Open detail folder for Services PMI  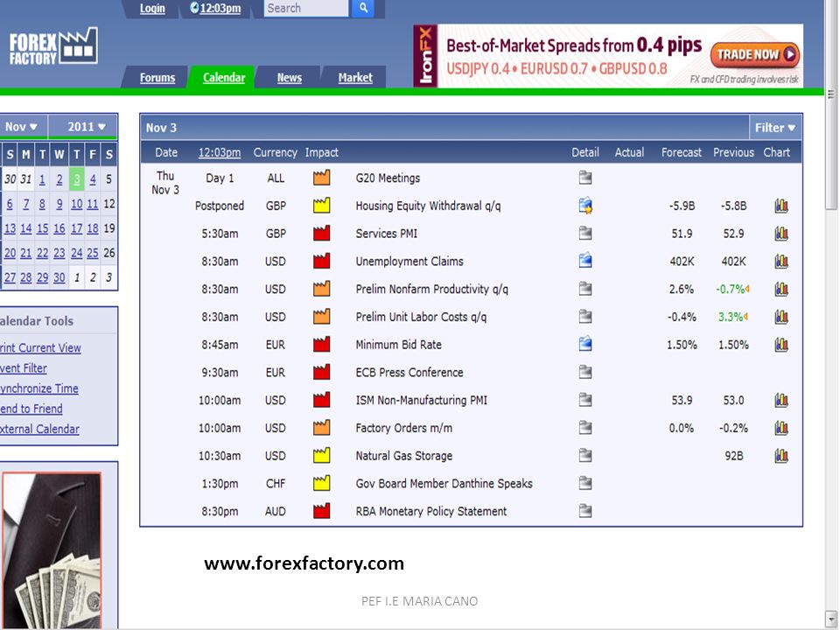click(x=585, y=234)
